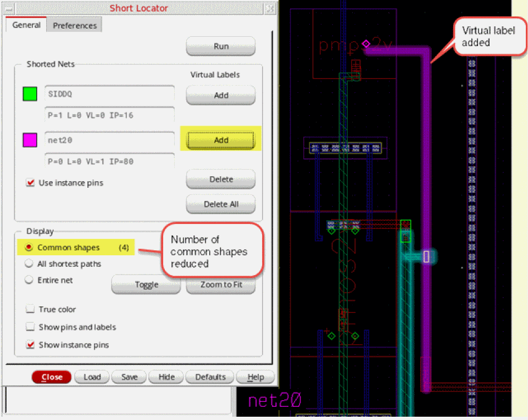Click the Defaults button
Image resolution: width=528 pixels, height=420 pixels.
click(x=210, y=377)
